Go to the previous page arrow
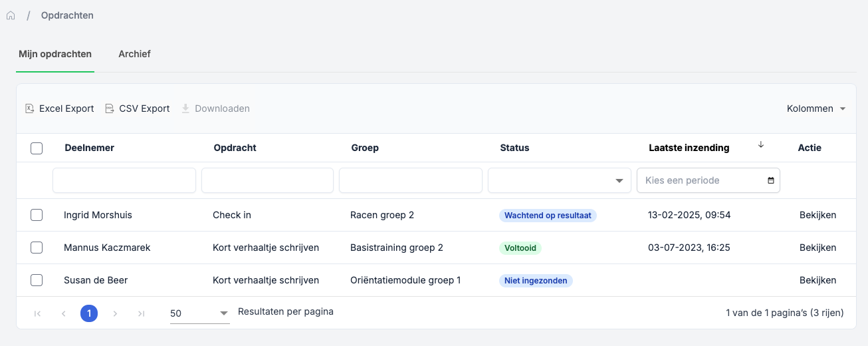The image size is (868, 346). point(63,313)
